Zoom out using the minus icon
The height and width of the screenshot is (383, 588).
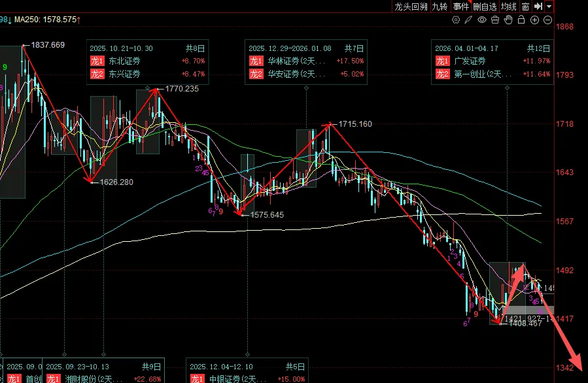click(548, 20)
